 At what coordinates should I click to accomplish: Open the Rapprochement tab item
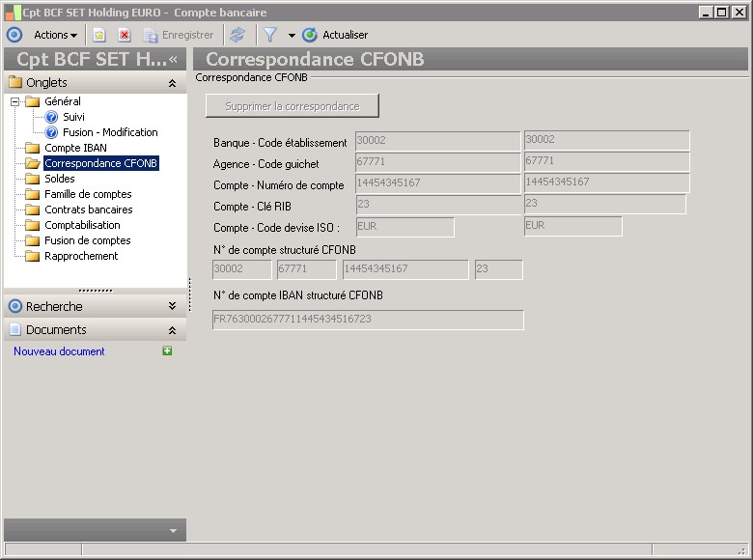81,256
